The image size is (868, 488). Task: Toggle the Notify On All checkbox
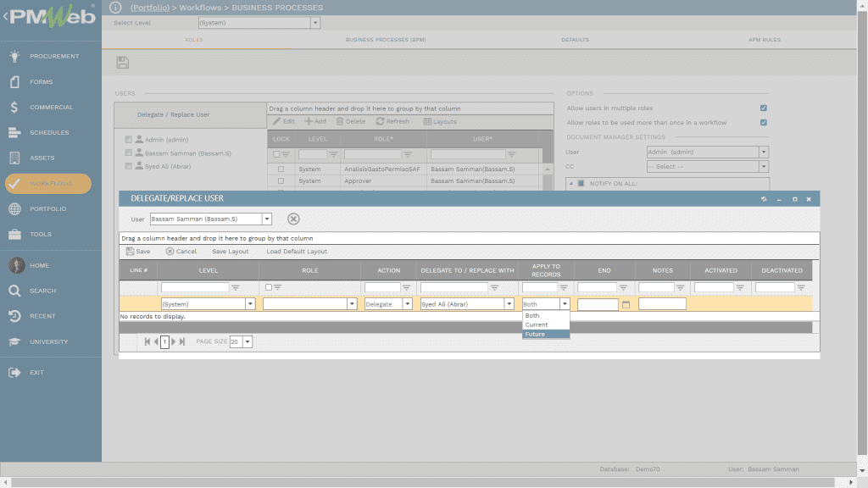click(x=581, y=183)
